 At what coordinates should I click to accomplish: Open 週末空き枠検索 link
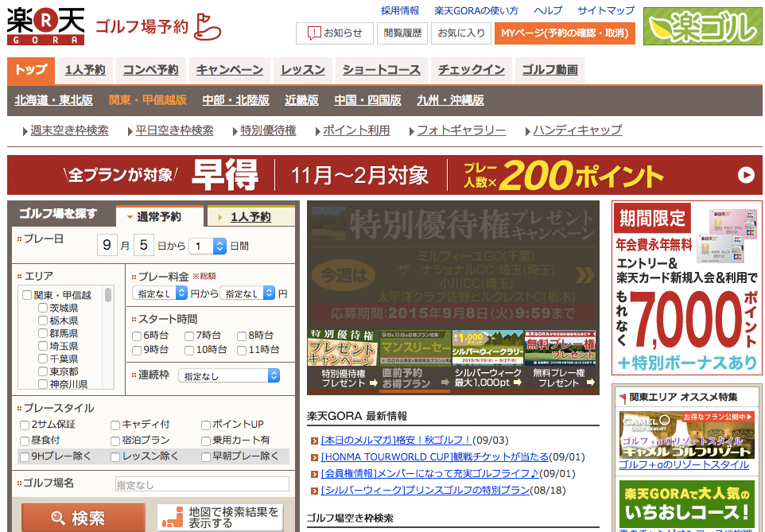click(x=69, y=130)
